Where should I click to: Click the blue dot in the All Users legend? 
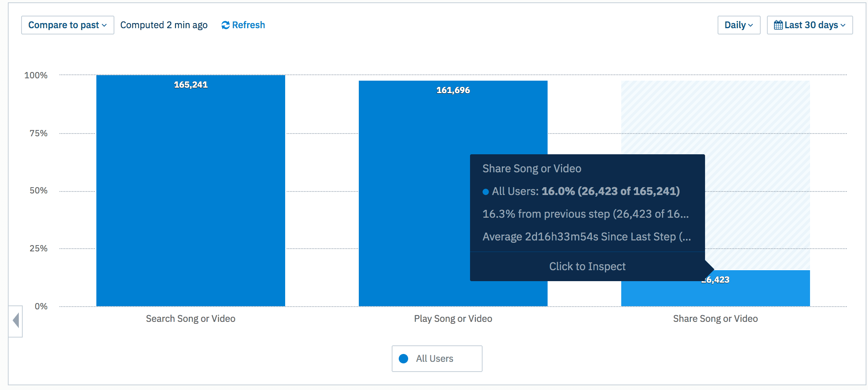[403, 359]
